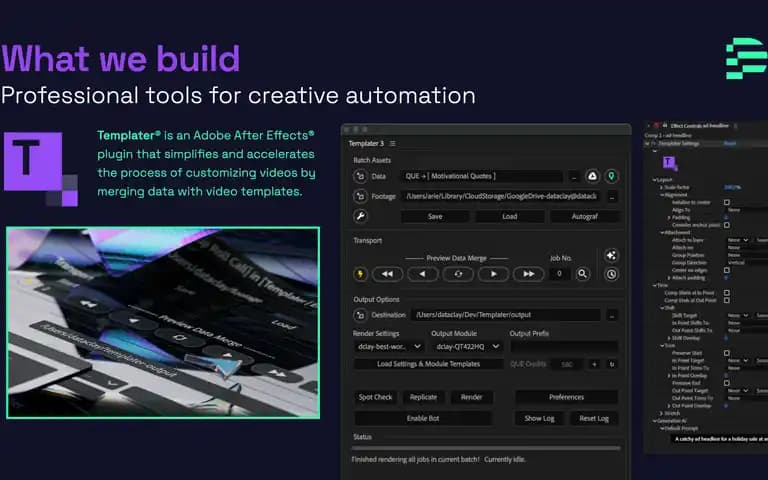Click the Output Prefix field
The height and width of the screenshot is (480, 768).
tap(564, 347)
